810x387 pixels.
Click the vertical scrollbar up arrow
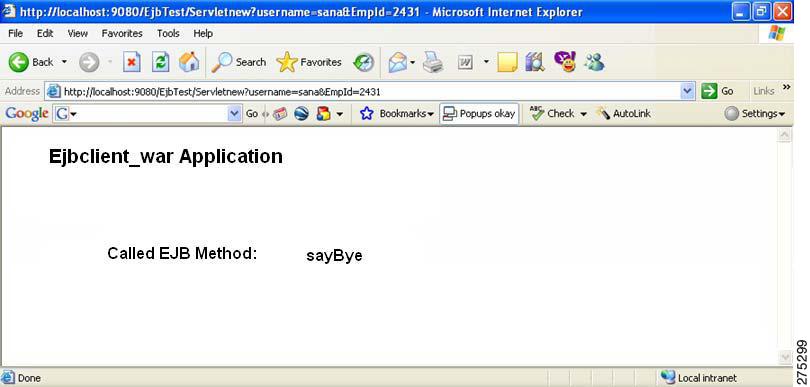click(784, 136)
